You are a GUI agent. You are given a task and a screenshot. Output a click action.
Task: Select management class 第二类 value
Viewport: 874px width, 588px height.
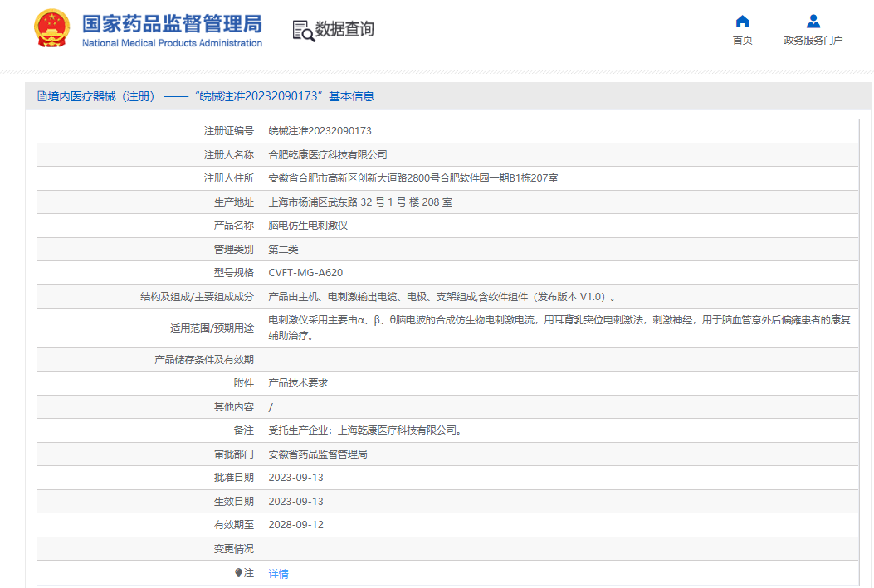tap(283, 250)
